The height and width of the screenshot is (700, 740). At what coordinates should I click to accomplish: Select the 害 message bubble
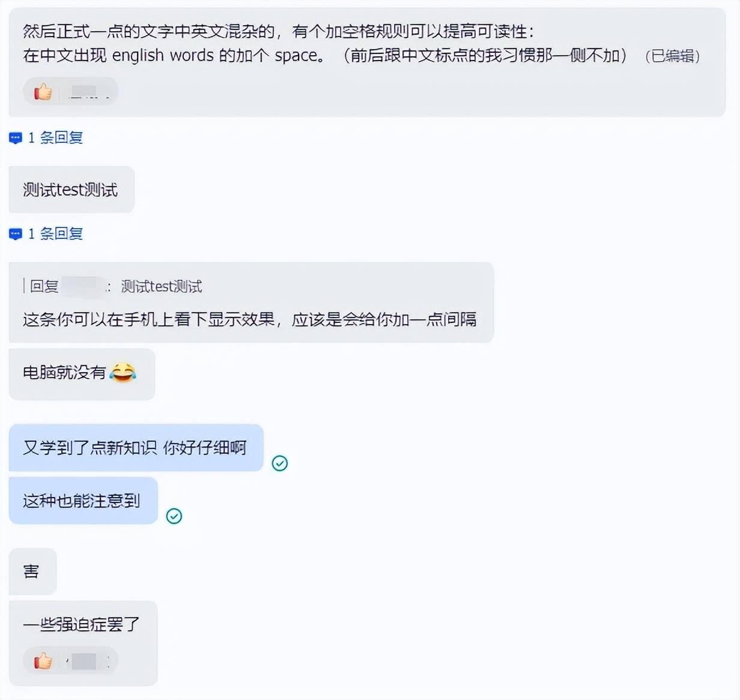click(x=32, y=571)
